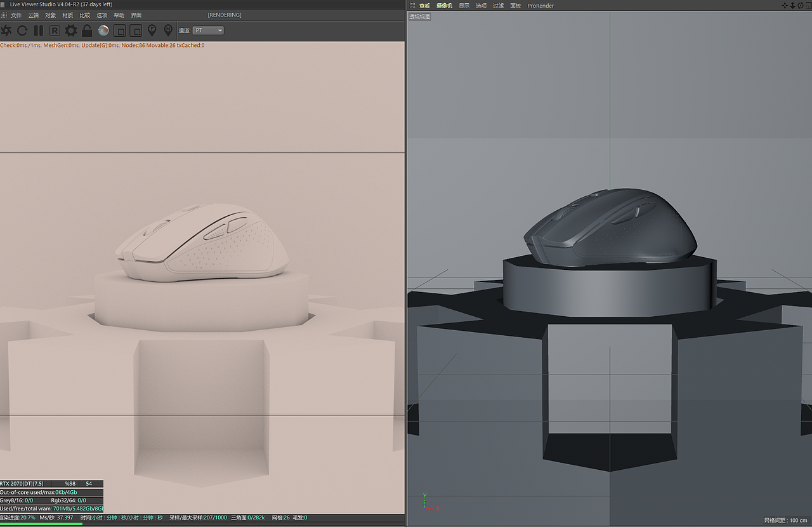This screenshot has height=527, width=812.
Task: Click the 透视视图 viewport label
Action: 420,17
